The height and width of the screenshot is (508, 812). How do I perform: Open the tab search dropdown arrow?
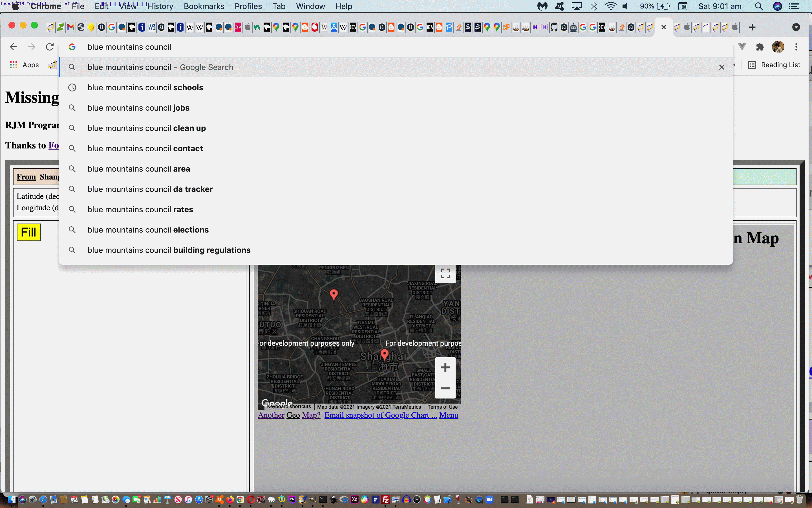pyautogui.click(x=796, y=27)
